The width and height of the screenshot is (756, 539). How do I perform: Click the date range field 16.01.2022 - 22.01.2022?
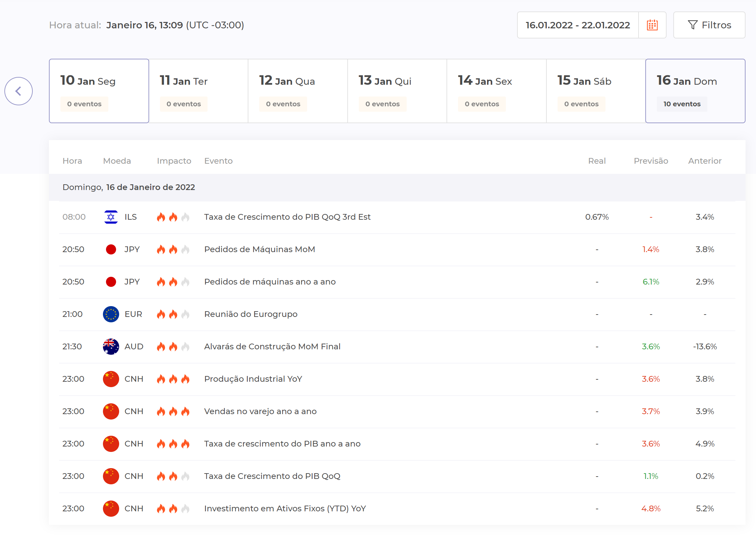(x=577, y=25)
